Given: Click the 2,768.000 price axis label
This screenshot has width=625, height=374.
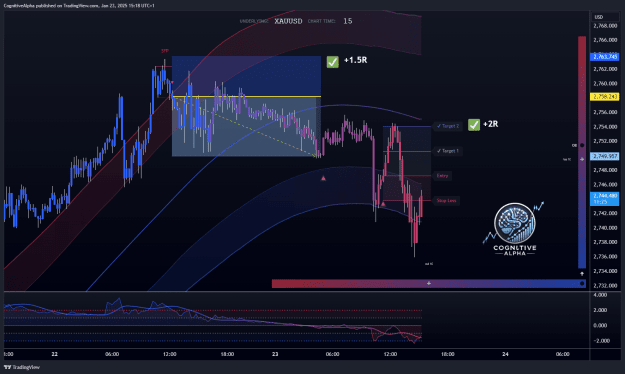Looking at the screenshot, I should (x=605, y=26).
